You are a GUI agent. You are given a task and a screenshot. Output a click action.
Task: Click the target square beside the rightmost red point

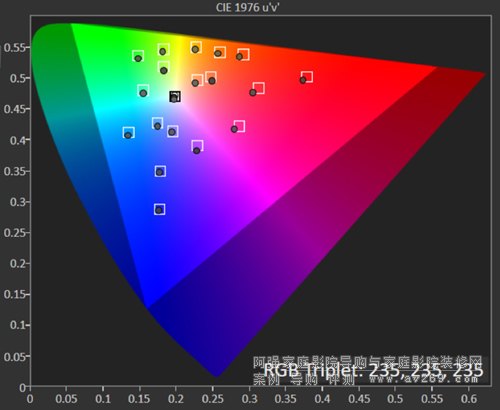[x=307, y=77]
